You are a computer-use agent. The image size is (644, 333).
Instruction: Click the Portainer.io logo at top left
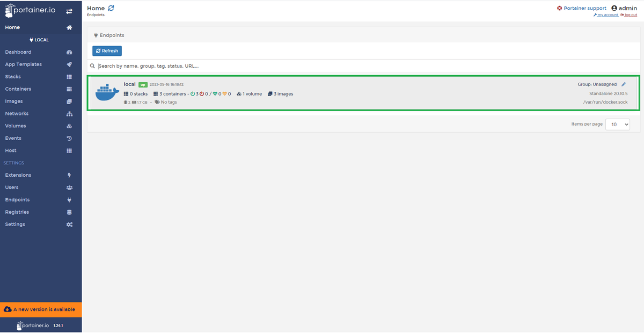(30, 10)
